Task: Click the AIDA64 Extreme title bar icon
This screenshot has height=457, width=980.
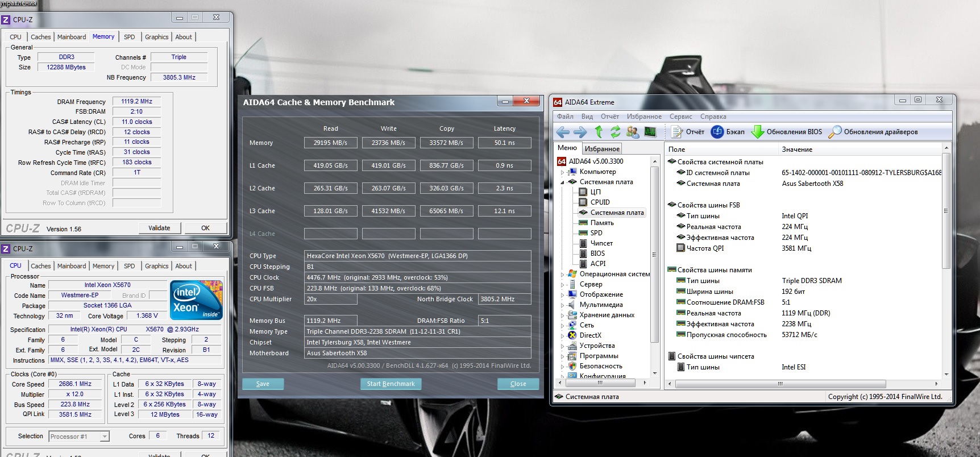Action: [558, 102]
